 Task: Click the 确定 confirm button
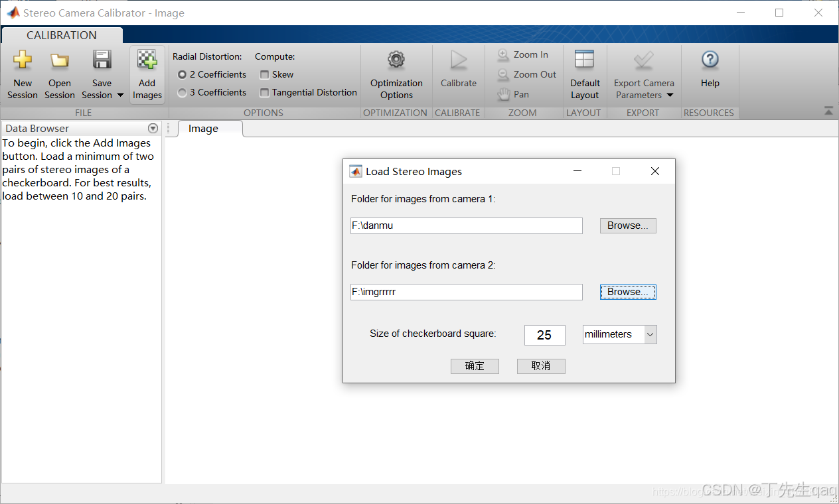[475, 366]
